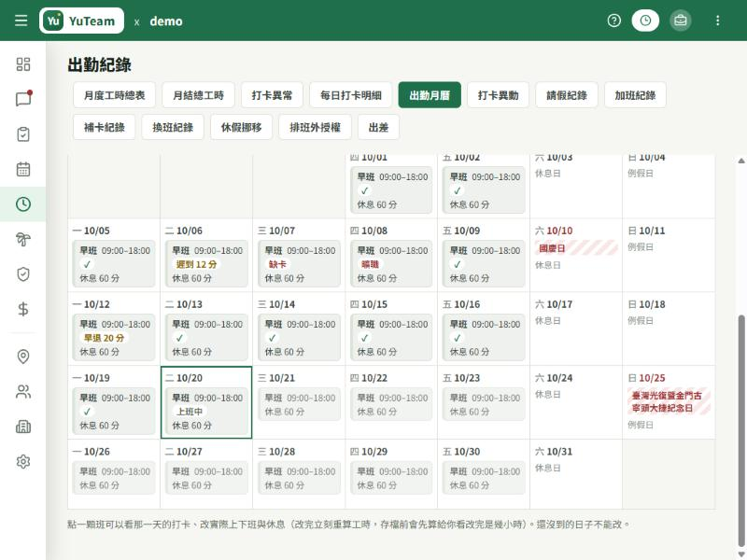Open the clipboard checklist sidebar icon

coord(22,134)
